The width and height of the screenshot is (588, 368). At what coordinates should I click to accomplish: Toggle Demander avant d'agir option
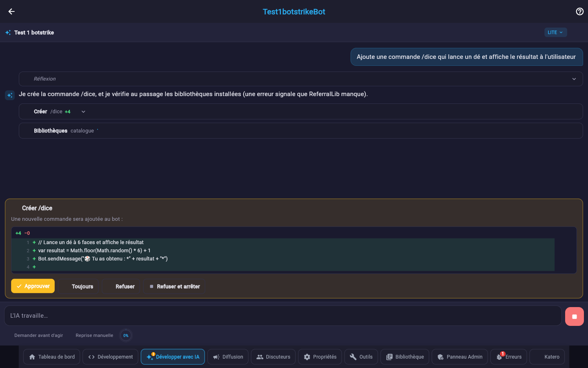coord(38,335)
